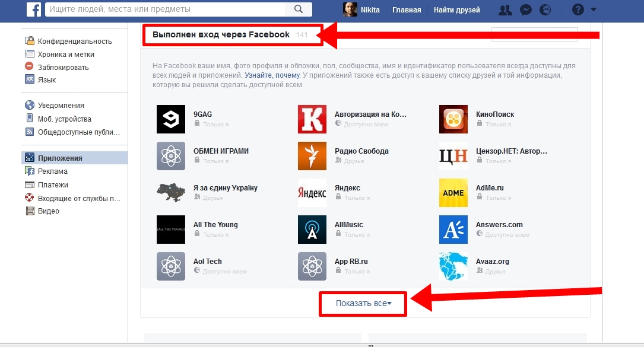This screenshot has width=644, height=347.
Task: Click the Facebook logo icon
Action: (34, 9)
